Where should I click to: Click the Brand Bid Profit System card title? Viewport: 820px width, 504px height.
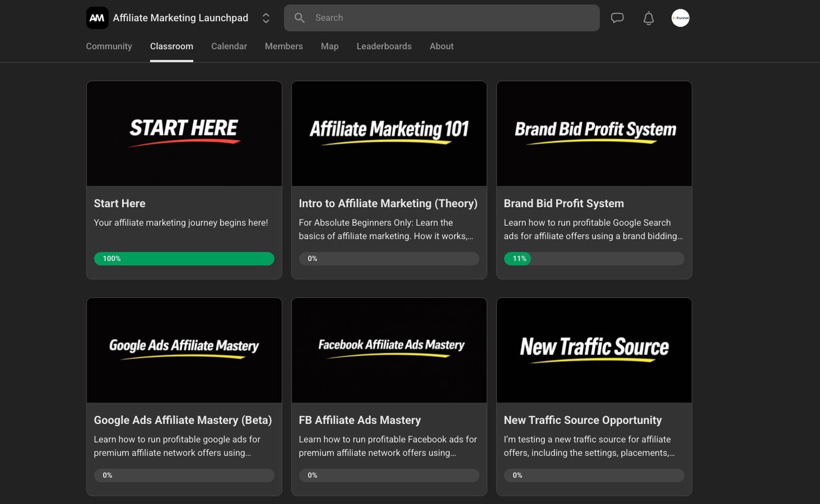(564, 203)
